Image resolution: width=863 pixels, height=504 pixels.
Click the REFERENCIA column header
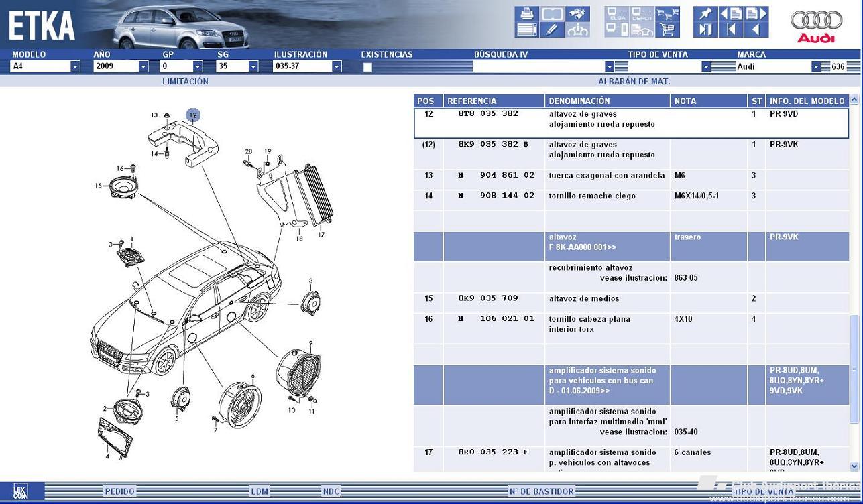click(x=494, y=101)
